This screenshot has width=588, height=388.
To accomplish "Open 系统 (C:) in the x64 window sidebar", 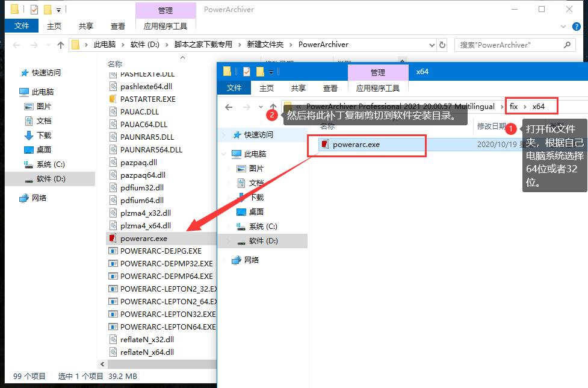I will (263, 227).
